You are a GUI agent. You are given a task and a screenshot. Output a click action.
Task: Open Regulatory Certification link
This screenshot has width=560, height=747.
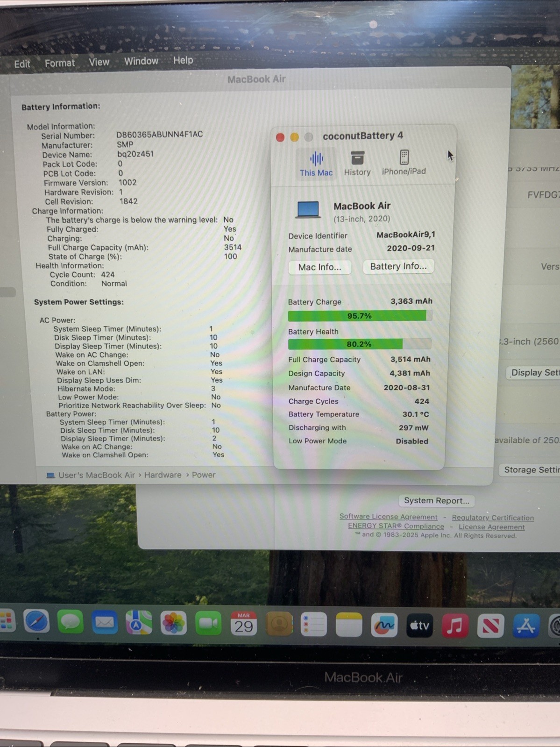(493, 518)
